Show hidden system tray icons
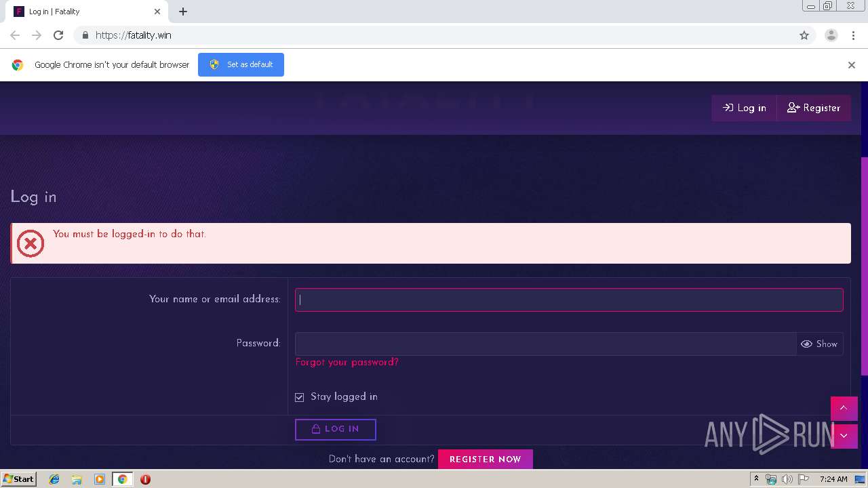Image resolution: width=868 pixels, height=488 pixels. pyautogui.click(x=756, y=479)
